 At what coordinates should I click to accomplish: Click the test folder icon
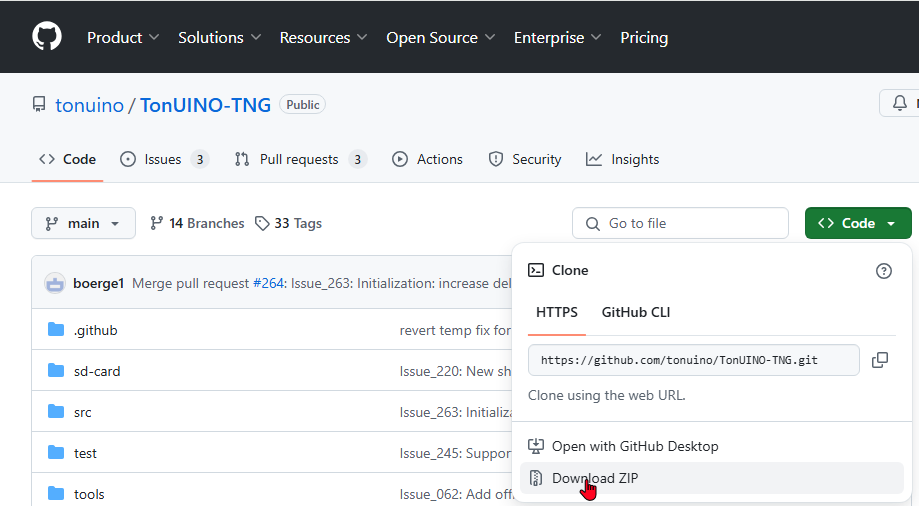56,453
